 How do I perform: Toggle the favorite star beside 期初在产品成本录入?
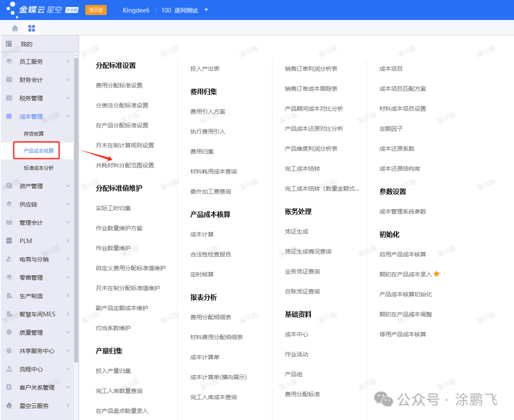(436, 274)
